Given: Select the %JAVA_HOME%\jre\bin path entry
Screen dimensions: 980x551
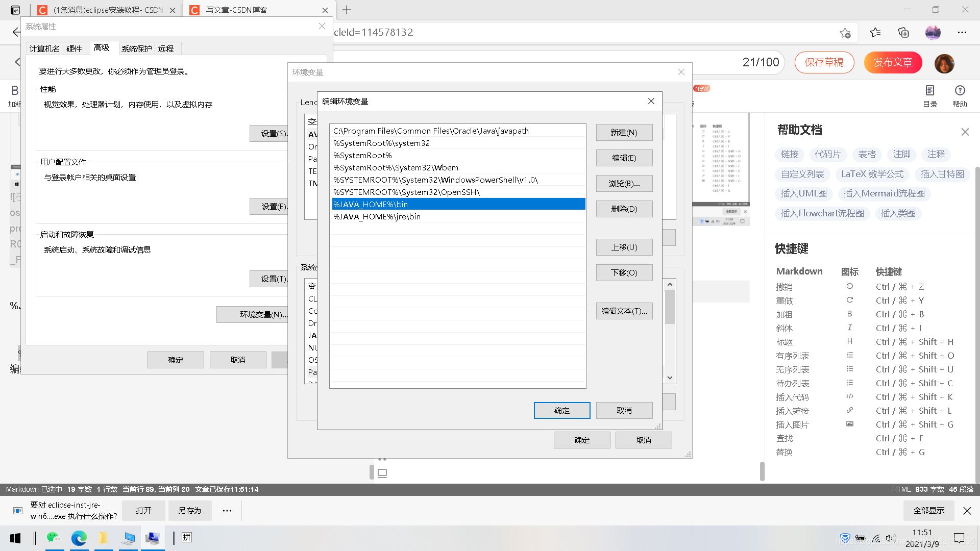Looking at the screenshot, I should point(377,216).
